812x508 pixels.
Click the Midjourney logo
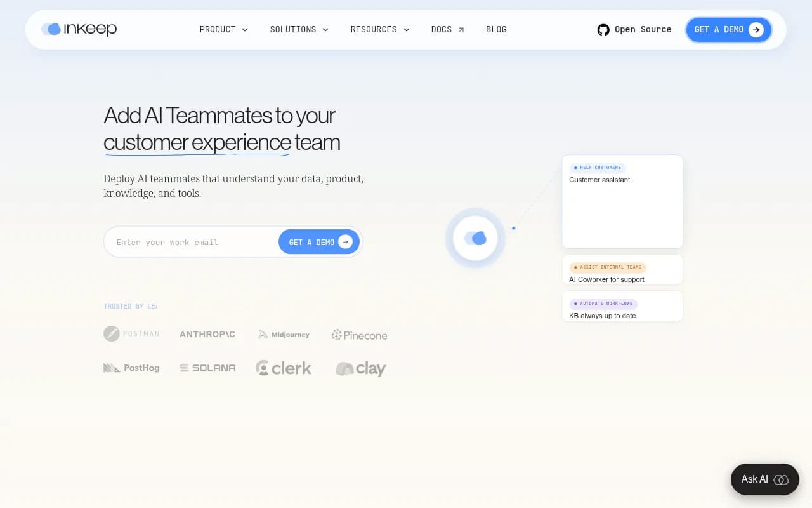pos(284,335)
